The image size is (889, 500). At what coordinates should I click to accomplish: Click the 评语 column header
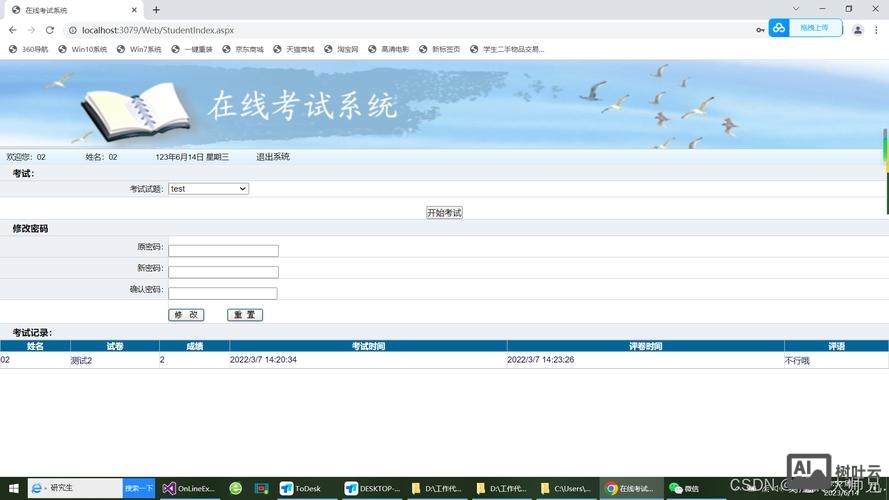point(836,346)
